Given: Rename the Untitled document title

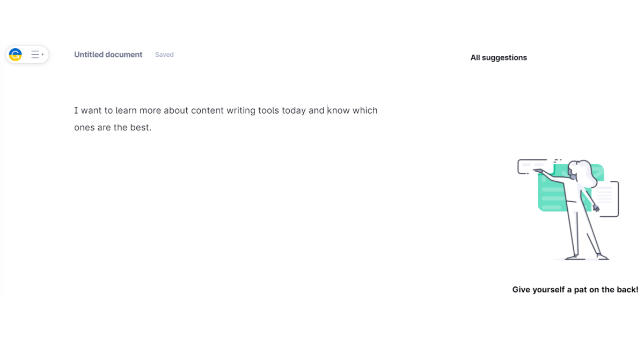Looking at the screenshot, I should coord(108,55).
